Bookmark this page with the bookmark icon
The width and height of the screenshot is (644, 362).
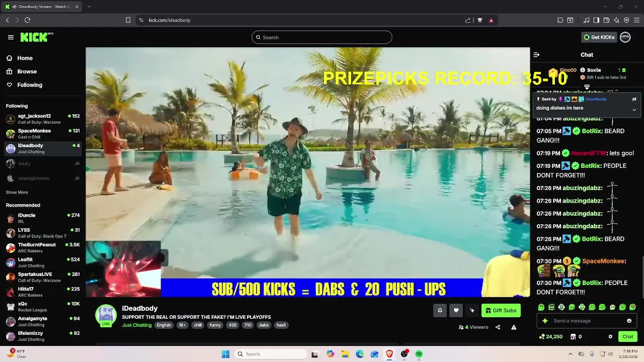click(x=128, y=20)
